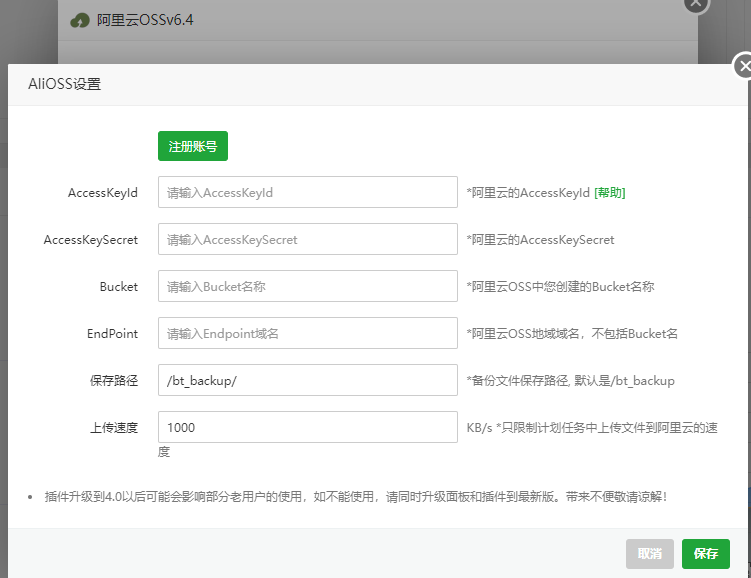This screenshot has width=751, height=578.
Task: Click the Bucket label
Action: coord(119,287)
